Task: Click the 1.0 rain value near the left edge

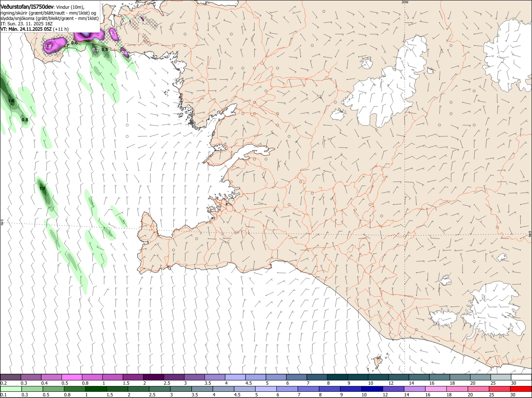Action: (12, 101)
